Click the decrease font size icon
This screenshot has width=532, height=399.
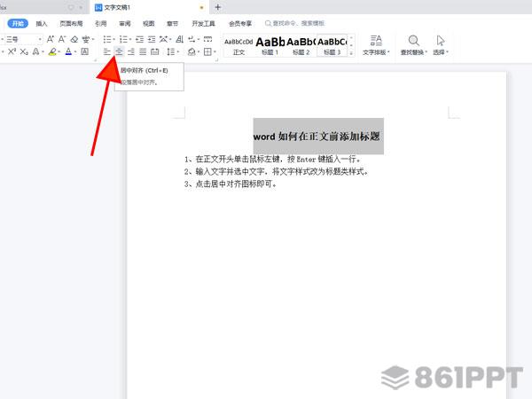pos(62,39)
